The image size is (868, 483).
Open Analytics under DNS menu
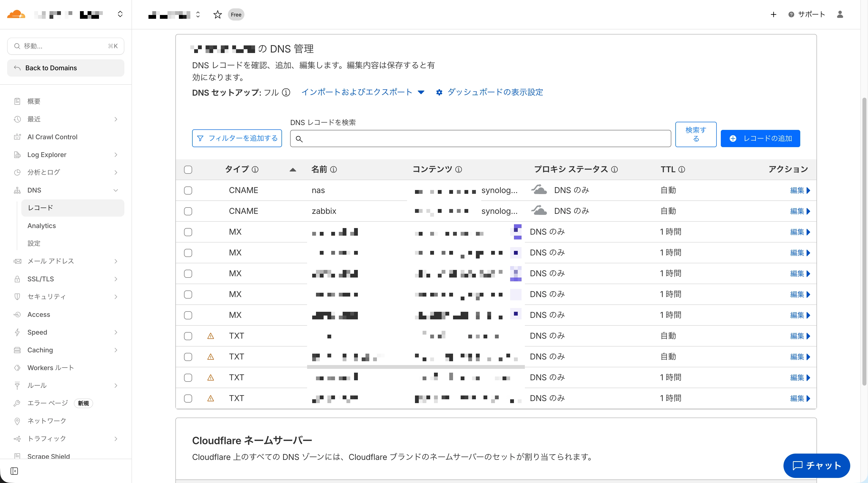(42, 226)
